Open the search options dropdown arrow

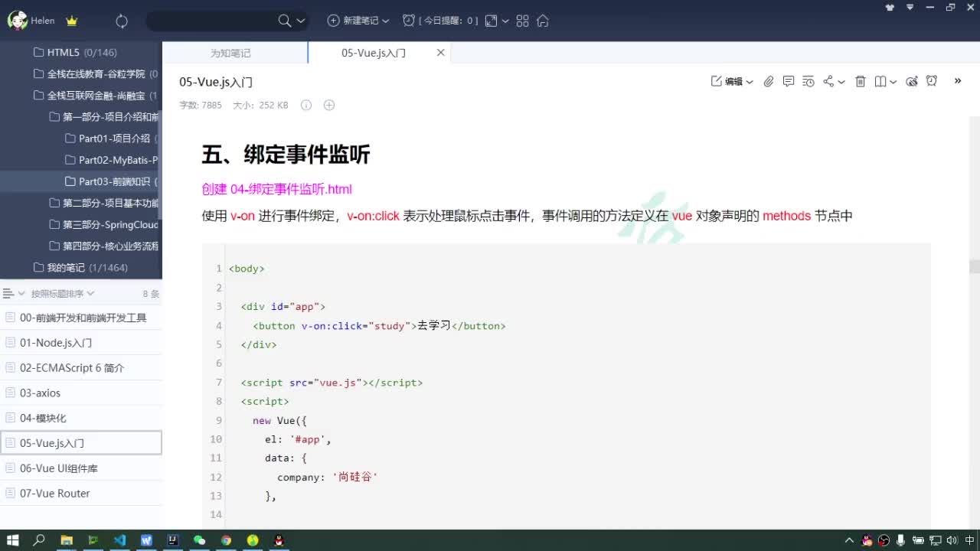[x=301, y=21]
